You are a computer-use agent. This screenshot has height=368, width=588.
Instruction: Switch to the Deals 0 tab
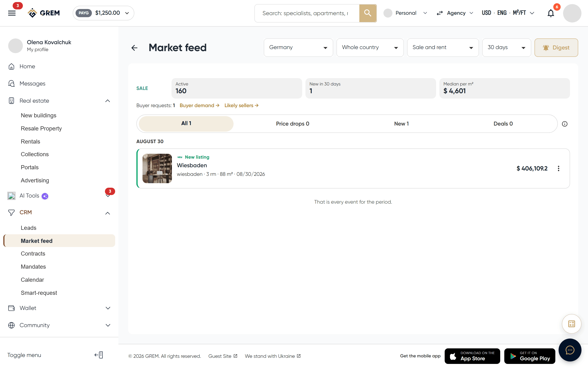pyautogui.click(x=503, y=124)
